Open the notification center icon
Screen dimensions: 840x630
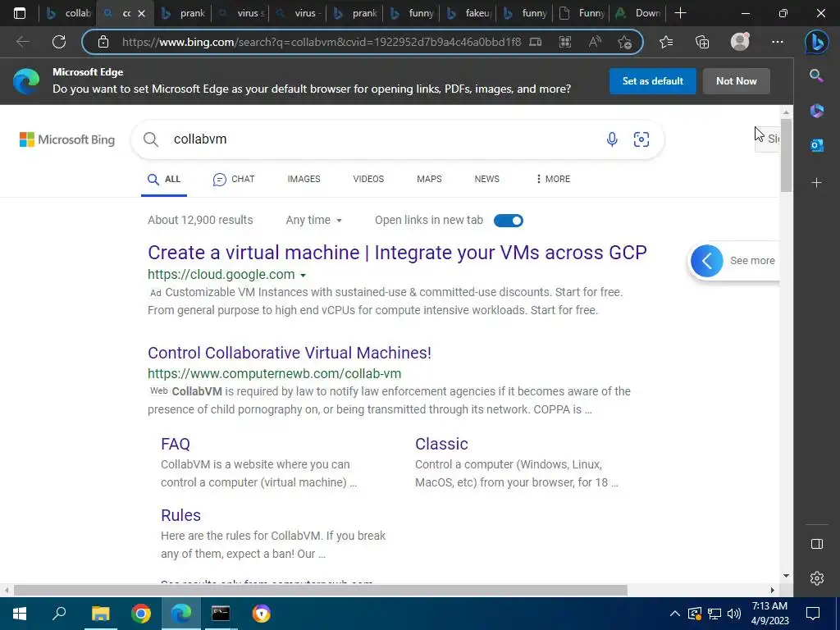(813, 614)
